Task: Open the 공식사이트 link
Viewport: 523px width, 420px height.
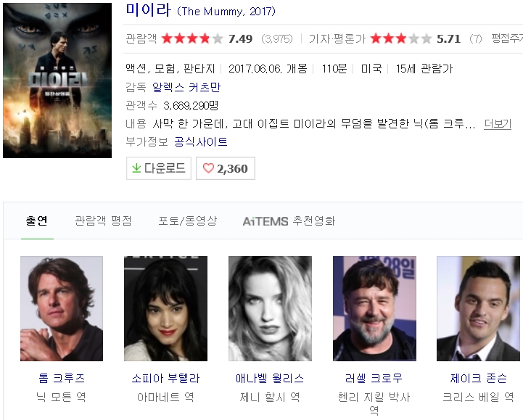Action: coord(201,141)
